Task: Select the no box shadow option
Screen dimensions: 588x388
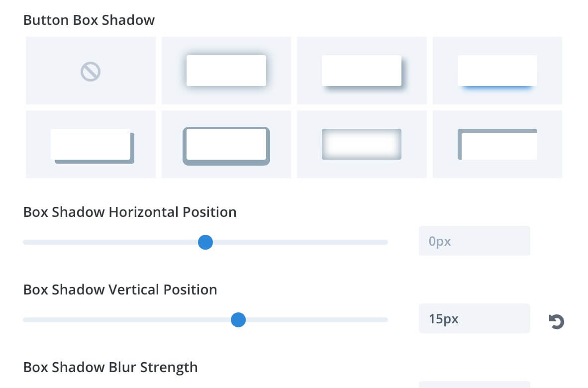Action: click(91, 71)
